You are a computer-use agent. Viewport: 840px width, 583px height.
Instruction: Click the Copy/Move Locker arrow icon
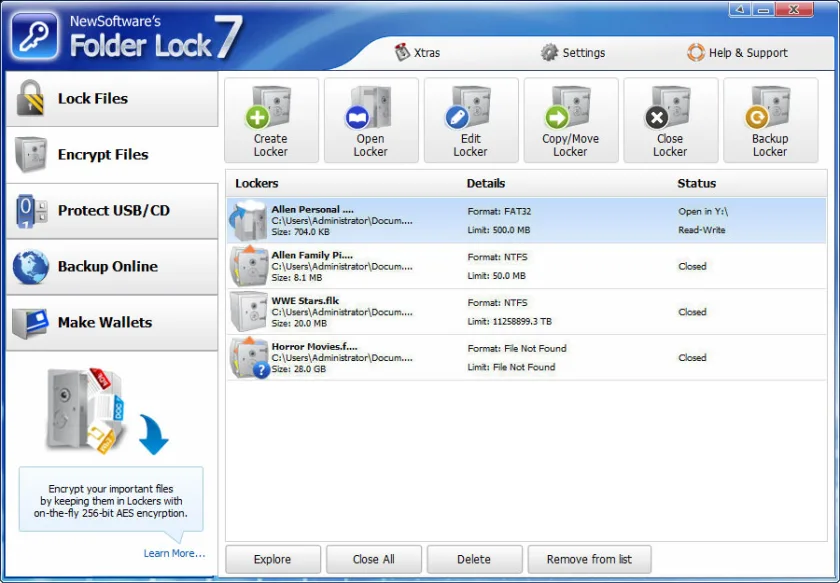point(568,107)
